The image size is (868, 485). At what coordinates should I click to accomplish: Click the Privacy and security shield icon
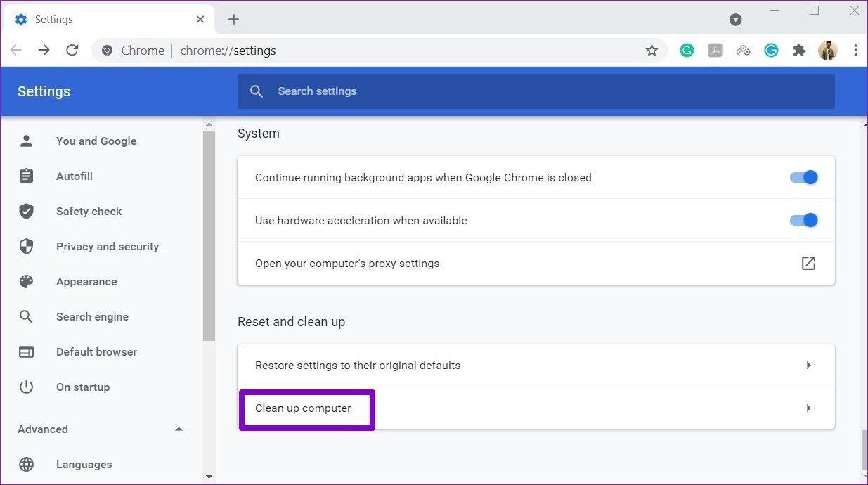27,246
